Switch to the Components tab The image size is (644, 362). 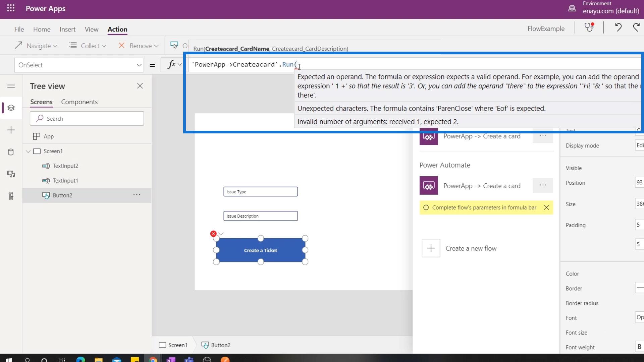tap(79, 102)
